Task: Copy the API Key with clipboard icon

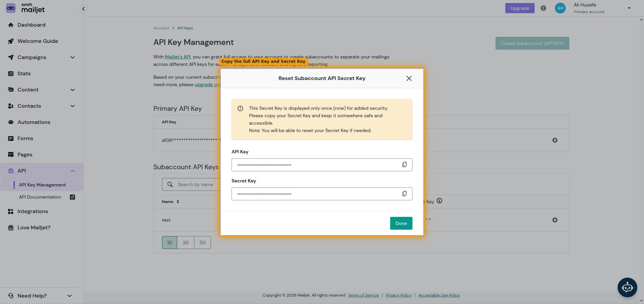Action: pos(404,164)
